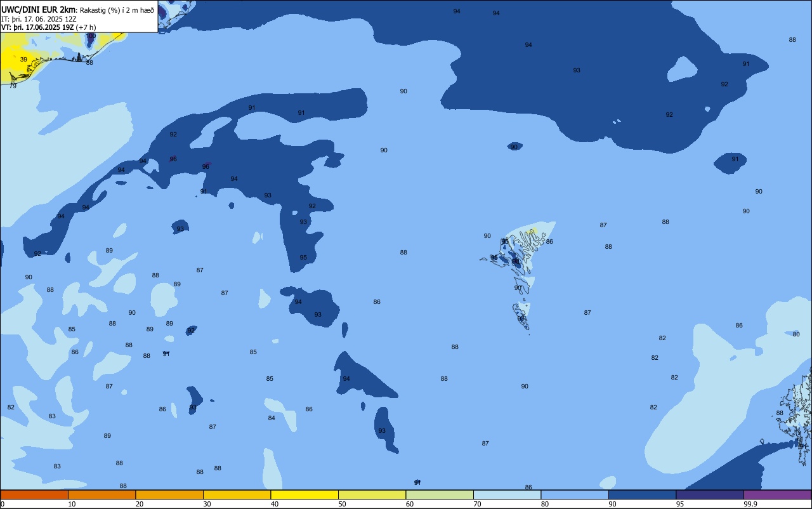Click the 30–40 golden yellow legend swatch

tap(237, 494)
